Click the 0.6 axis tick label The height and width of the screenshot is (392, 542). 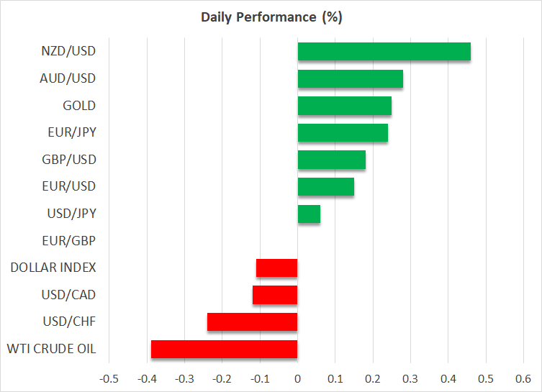tap(523, 379)
